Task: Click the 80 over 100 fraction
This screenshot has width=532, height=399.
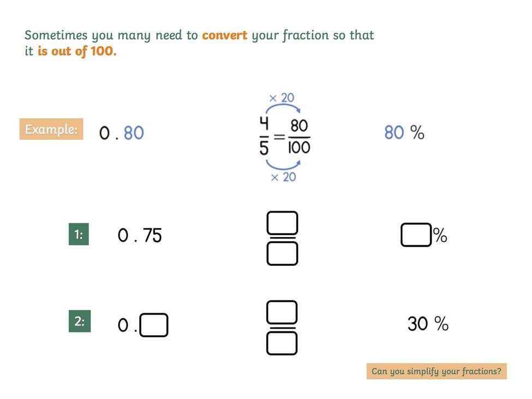Action: (299, 136)
